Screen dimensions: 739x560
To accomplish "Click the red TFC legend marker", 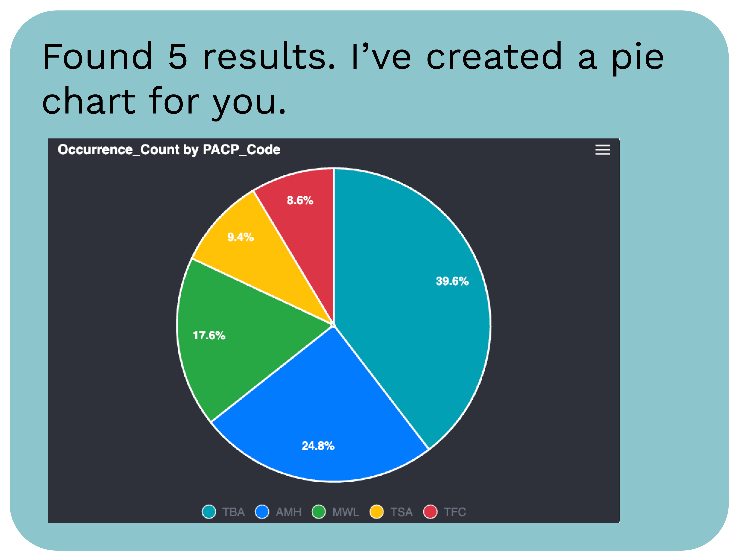I will (x=430, y=512).
